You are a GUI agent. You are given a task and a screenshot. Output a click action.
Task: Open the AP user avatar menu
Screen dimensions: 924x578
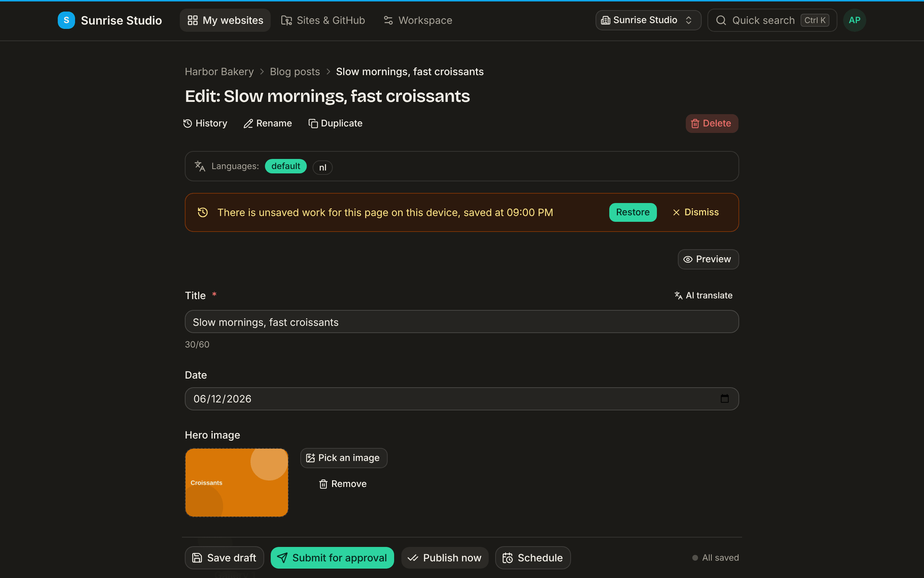pos(854,20)
